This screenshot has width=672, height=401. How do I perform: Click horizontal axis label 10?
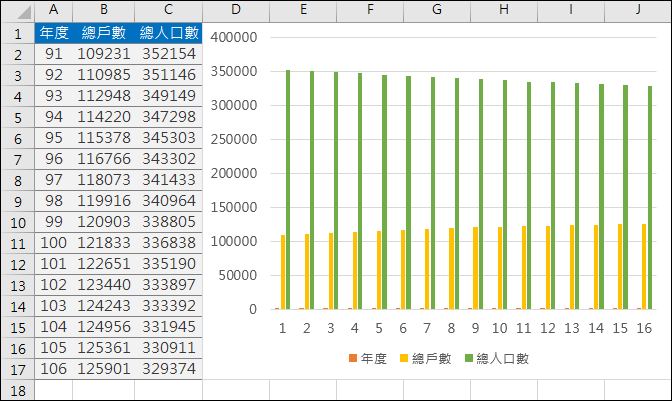pos(499,328)
